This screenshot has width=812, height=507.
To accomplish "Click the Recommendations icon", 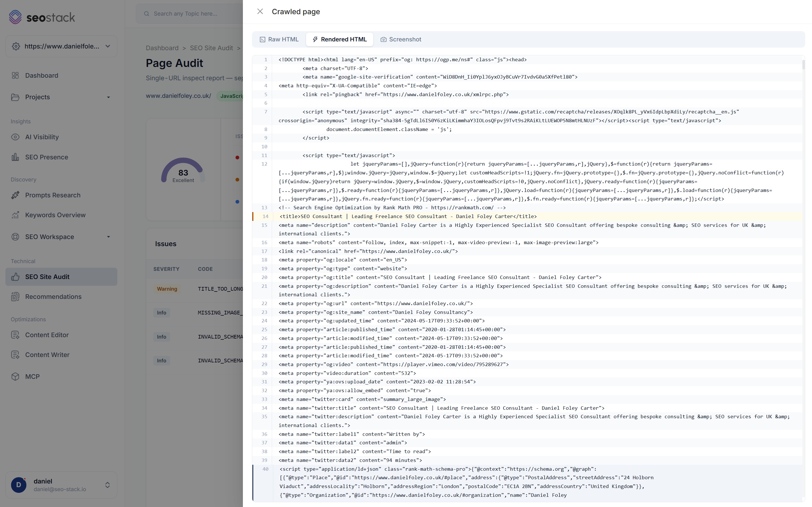I will (x=15, y=297).
